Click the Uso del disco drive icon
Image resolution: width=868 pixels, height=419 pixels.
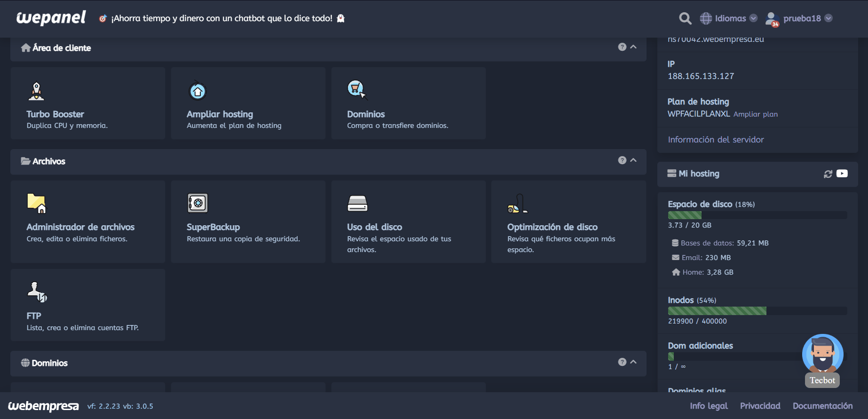click(357, 204)
